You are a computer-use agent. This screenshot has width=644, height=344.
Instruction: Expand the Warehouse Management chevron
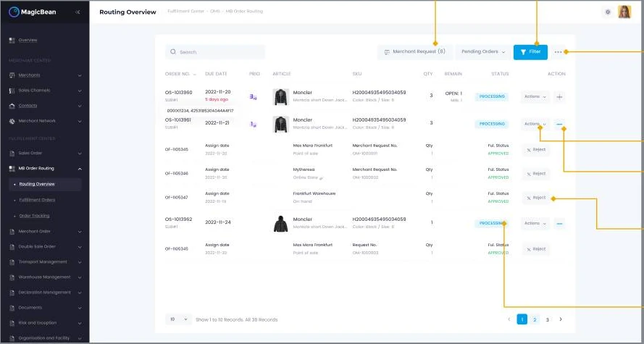[79, 277]
